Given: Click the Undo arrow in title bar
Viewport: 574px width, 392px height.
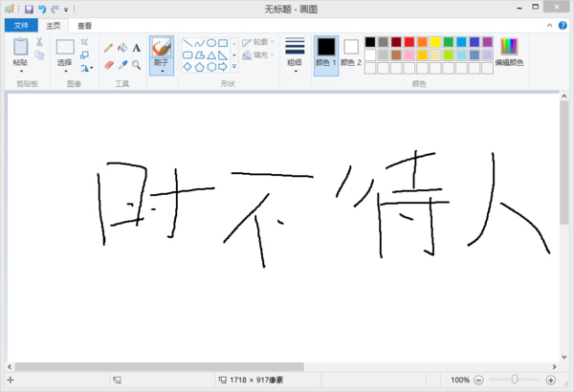Looking at the screenshot, I should (x=41, y=9).
